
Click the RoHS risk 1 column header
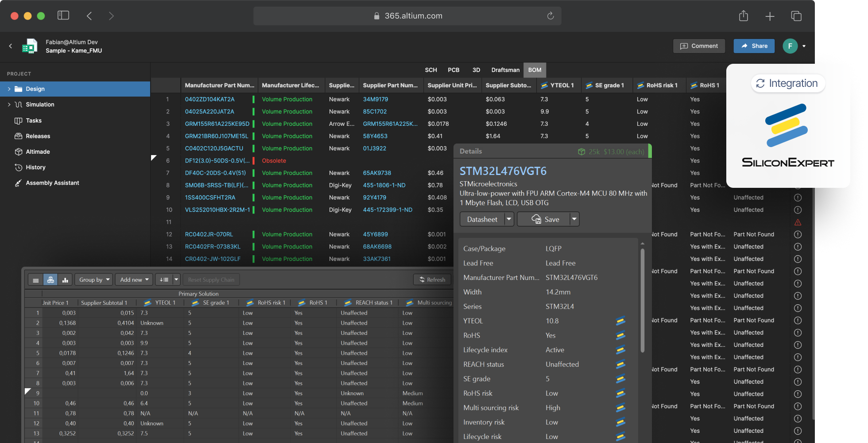(659, 85)
